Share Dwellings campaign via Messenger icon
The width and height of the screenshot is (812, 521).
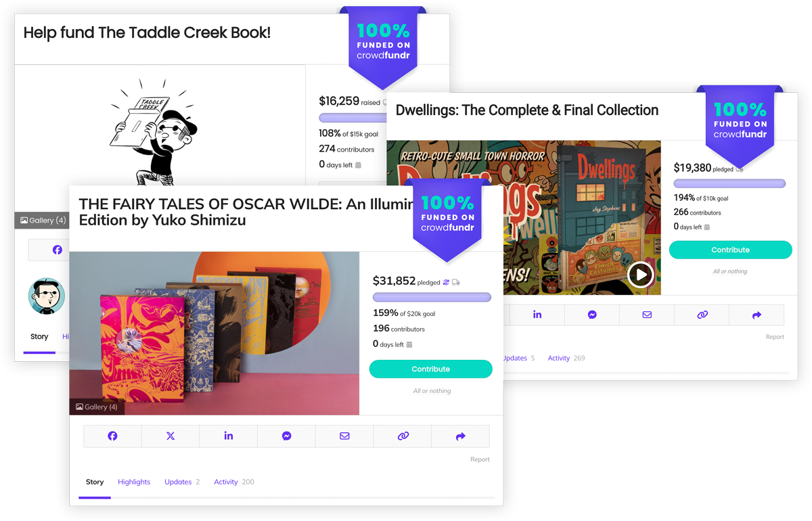coord(592,315)
